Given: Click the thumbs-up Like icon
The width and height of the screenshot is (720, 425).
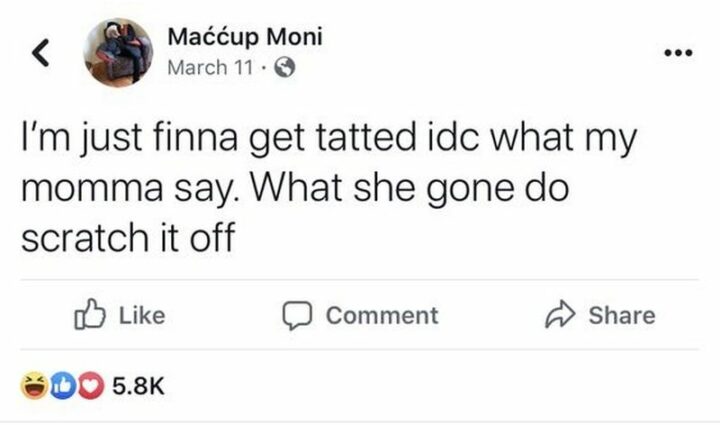Looking at the screenshot, I should 88,315.
